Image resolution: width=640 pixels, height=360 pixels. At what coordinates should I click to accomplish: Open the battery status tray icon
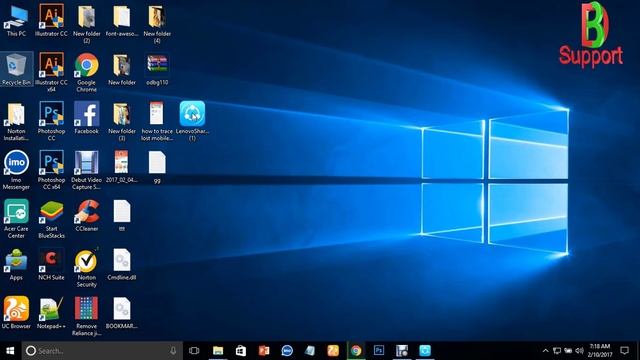pyautogui.click(x=568, y=351)
